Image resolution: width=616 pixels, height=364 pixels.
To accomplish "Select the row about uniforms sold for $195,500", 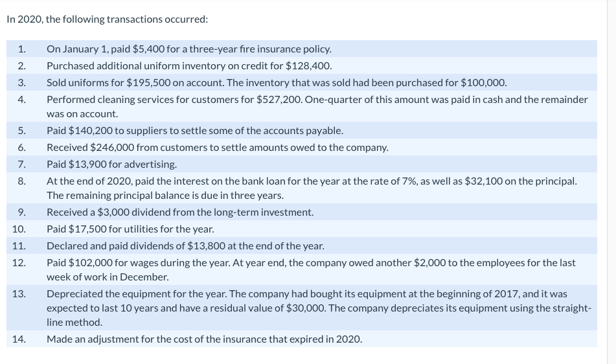I will (302, 82).
